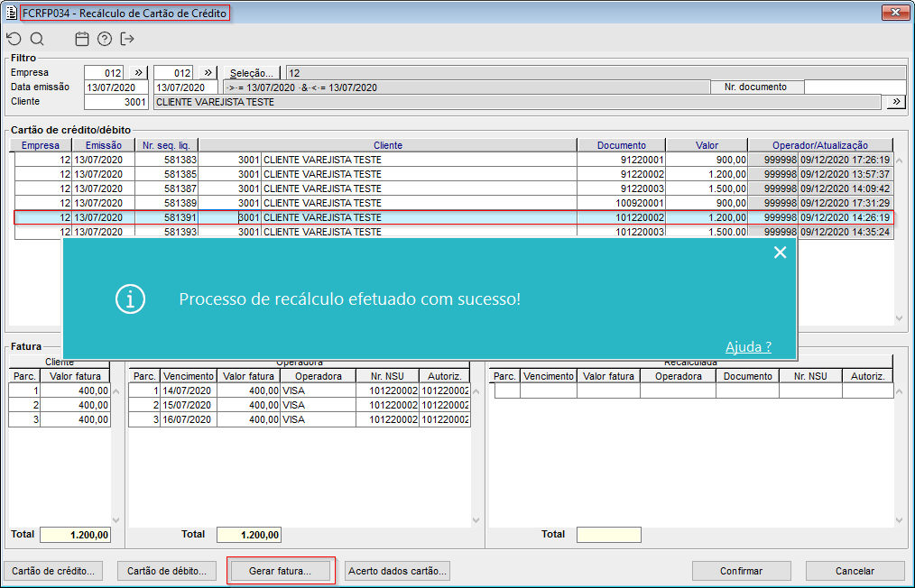Click the Data emissão end date field

point(186,87)
